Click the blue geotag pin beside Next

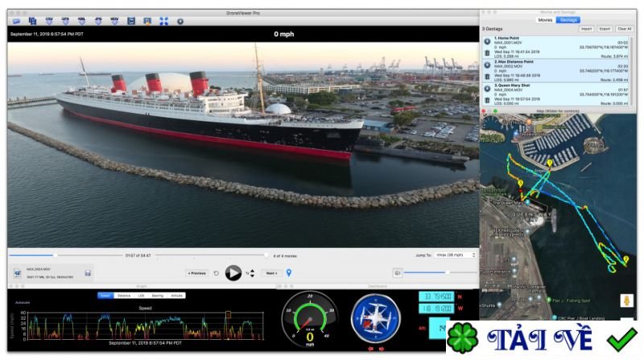289,273
